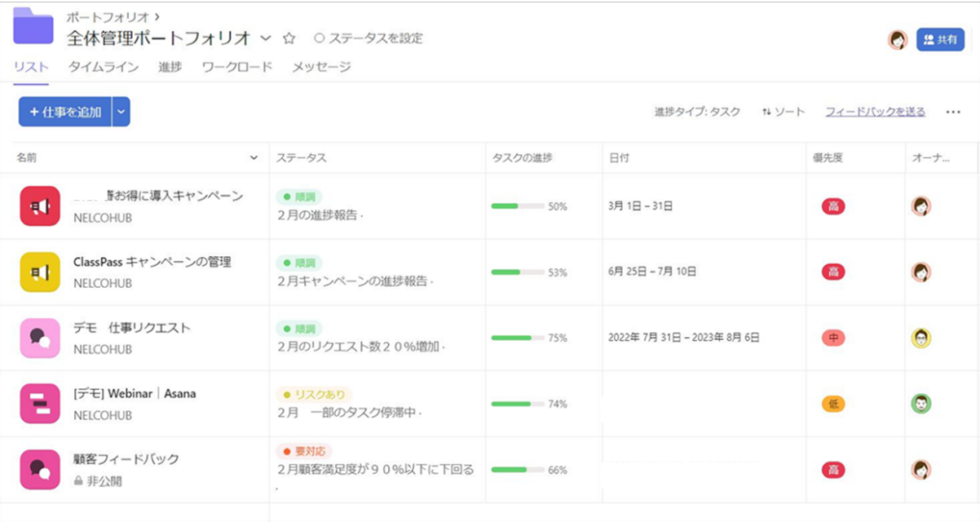Image resolution: width=980 pixels, height=522 pixels.
Task: Open the yellow ClassPass project icon
Action: point(40,272)
